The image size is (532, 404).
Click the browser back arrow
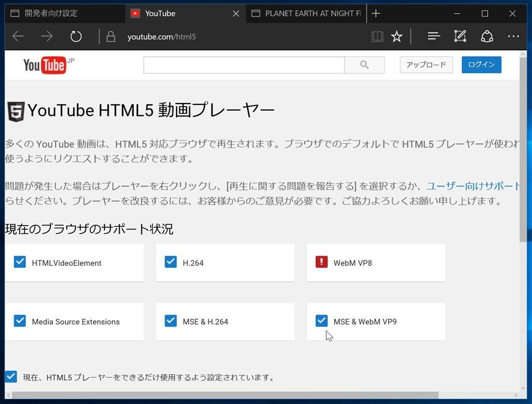pos(18,36)
